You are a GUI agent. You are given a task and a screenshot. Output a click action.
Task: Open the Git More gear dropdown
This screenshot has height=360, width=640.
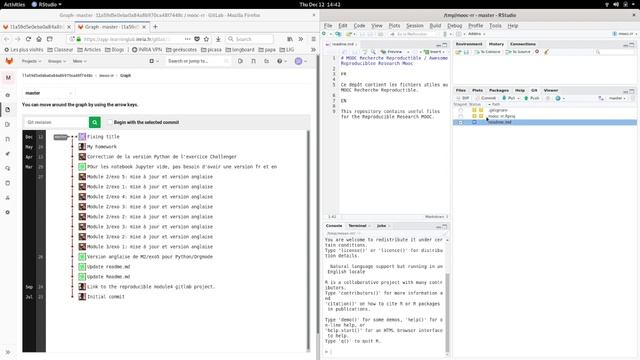pos(560,98)
